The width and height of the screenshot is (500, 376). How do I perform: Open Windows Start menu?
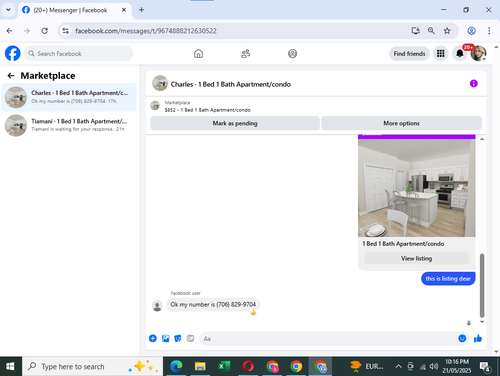coord(10,366)
